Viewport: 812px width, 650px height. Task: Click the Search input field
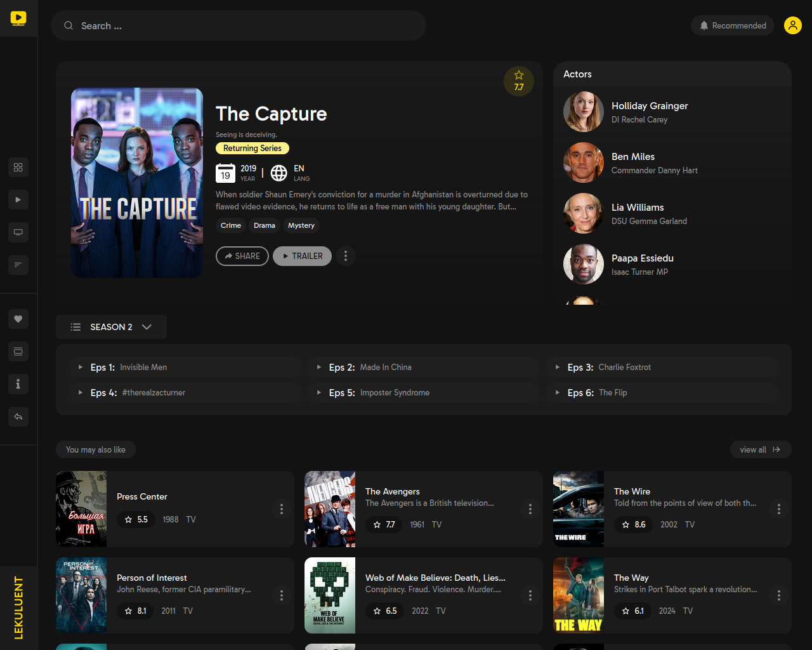click(239, 25)
